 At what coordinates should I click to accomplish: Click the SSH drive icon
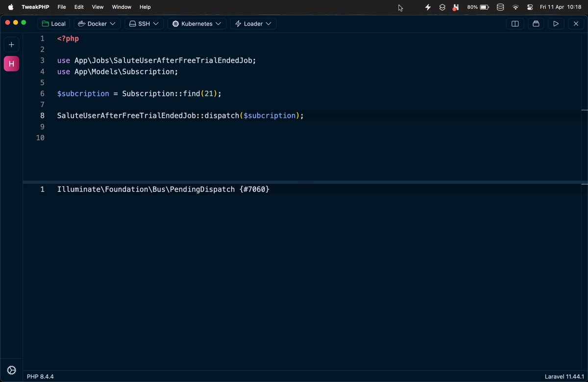coord(132,24)
